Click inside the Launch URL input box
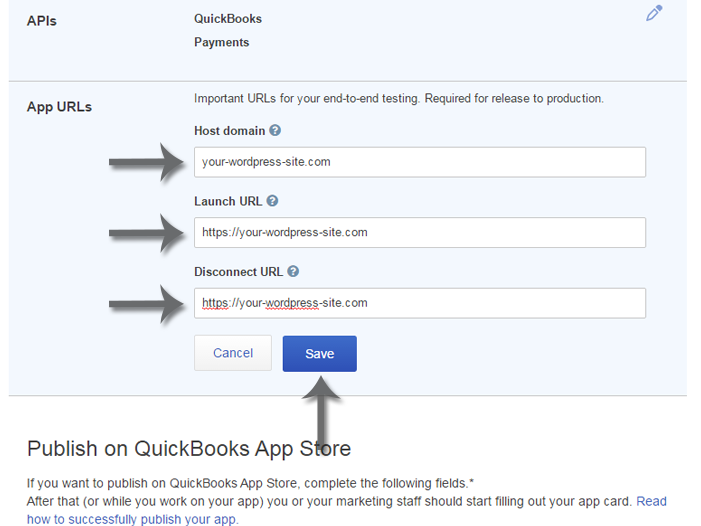Viewport: 701px width, 526px height. tap(419, 233)
